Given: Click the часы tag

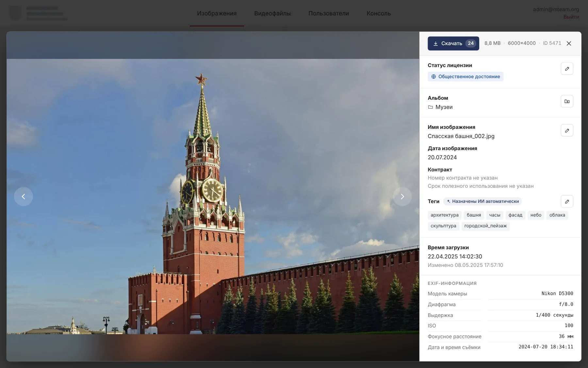Looking at the screenshot, I should point(495,215).
